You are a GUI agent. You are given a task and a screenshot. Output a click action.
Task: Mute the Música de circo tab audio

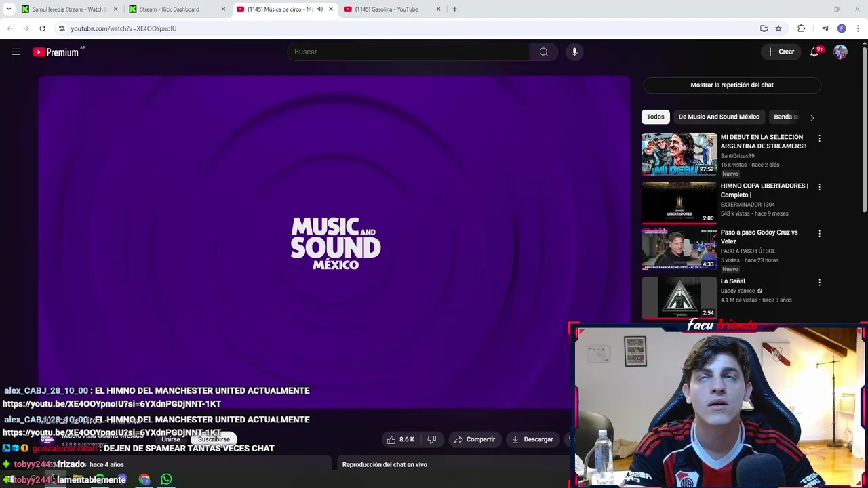coord(320,9)
